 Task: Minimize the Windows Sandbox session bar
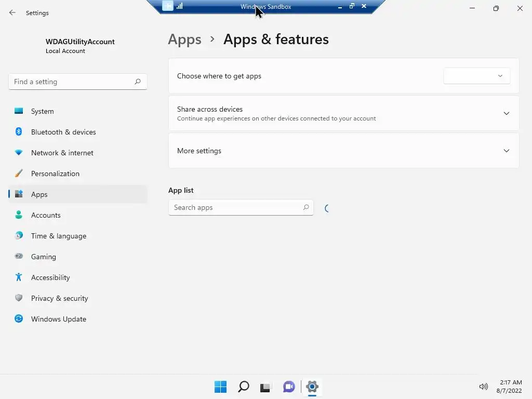coord(340,6)
